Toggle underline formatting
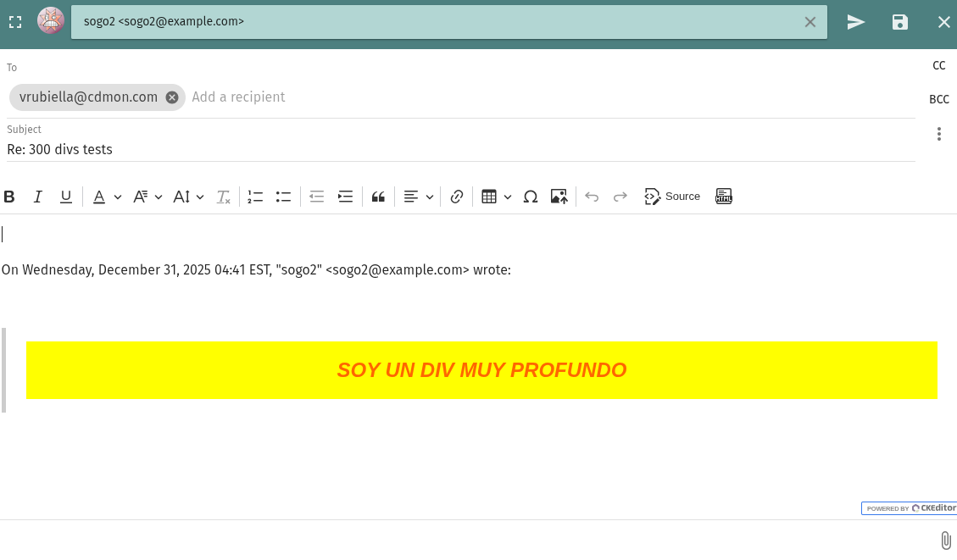 point(66,197)
